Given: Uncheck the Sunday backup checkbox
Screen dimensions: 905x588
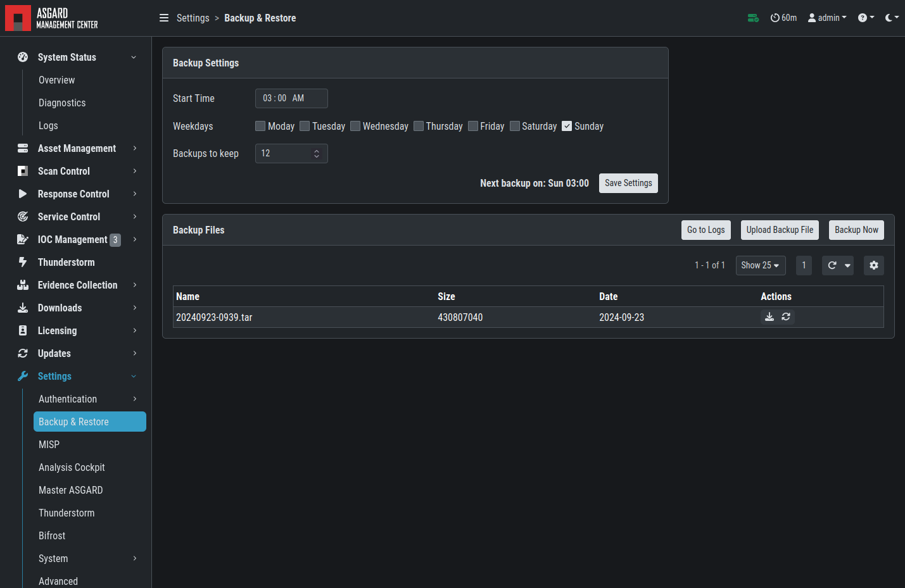Looking at the screenshot, I should pos(567,126).
